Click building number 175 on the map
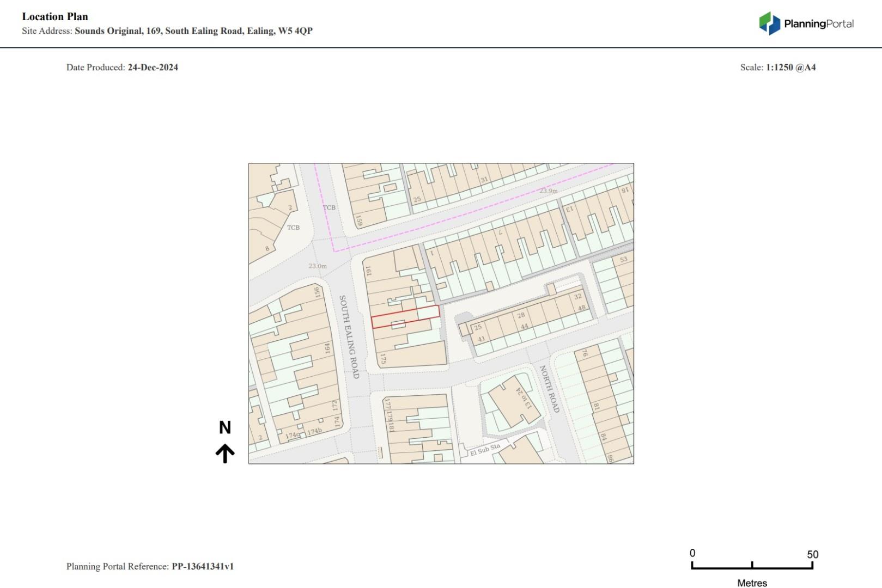Image resolution: width=882 pixels, height=588 pixels. pyautogui.click(x=383, y=359)
